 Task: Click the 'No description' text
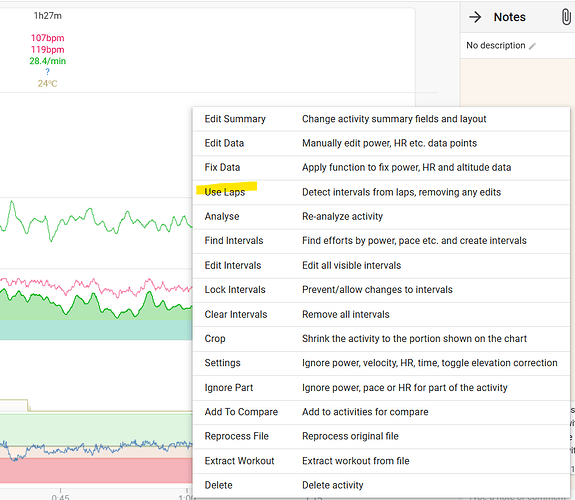point(496,45)
